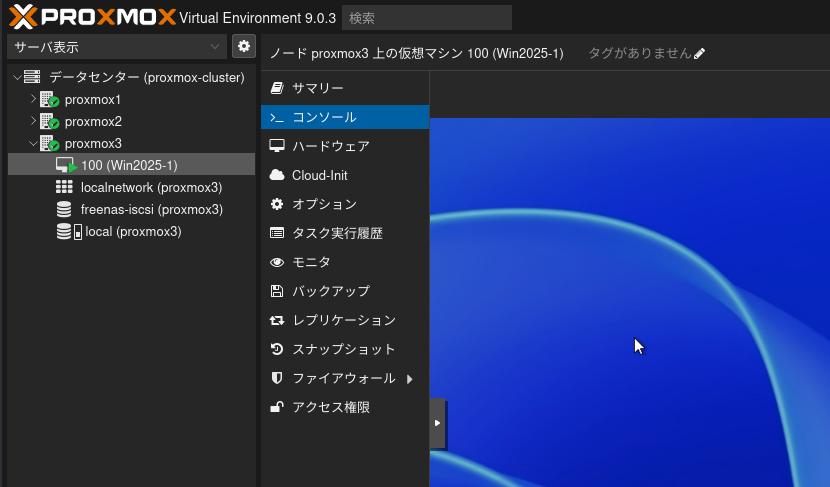The width and height of the screenshot is (830, 487).
Task: Open the バックアップ tab
Action: 345,291
